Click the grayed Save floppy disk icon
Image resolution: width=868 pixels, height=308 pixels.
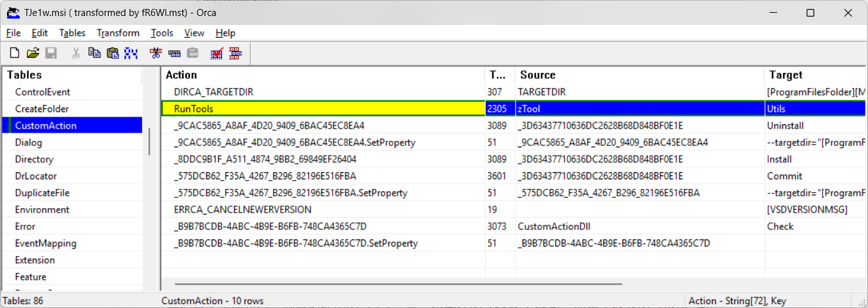tap(51, 53)
